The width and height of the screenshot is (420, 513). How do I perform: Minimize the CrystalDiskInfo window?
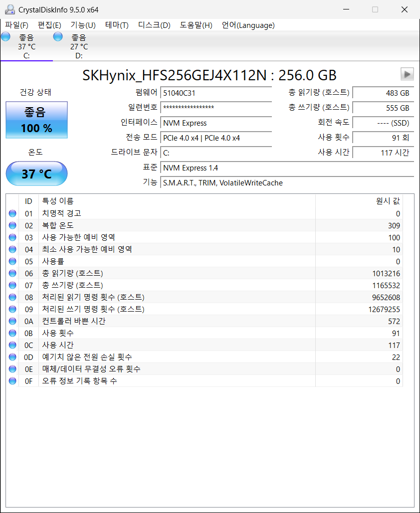346,9
